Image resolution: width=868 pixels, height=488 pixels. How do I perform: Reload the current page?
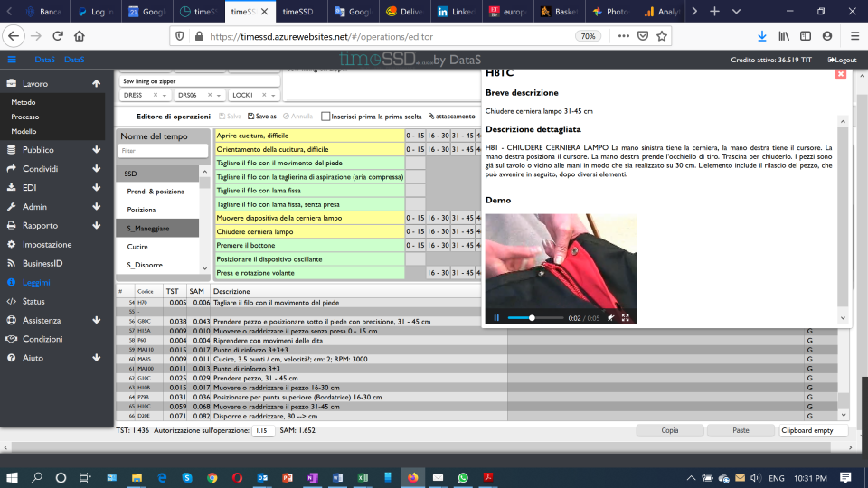[58, 36]
